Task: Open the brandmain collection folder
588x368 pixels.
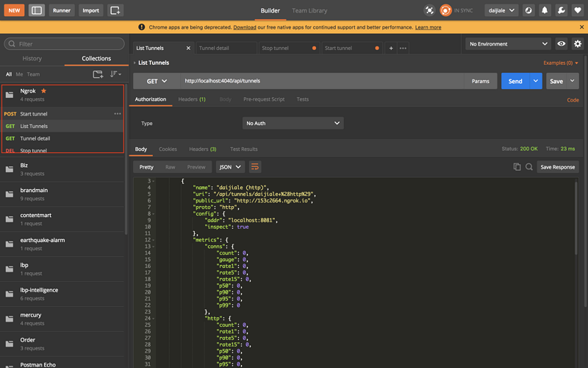Action: pyautogui.click(x=62, y=194)
